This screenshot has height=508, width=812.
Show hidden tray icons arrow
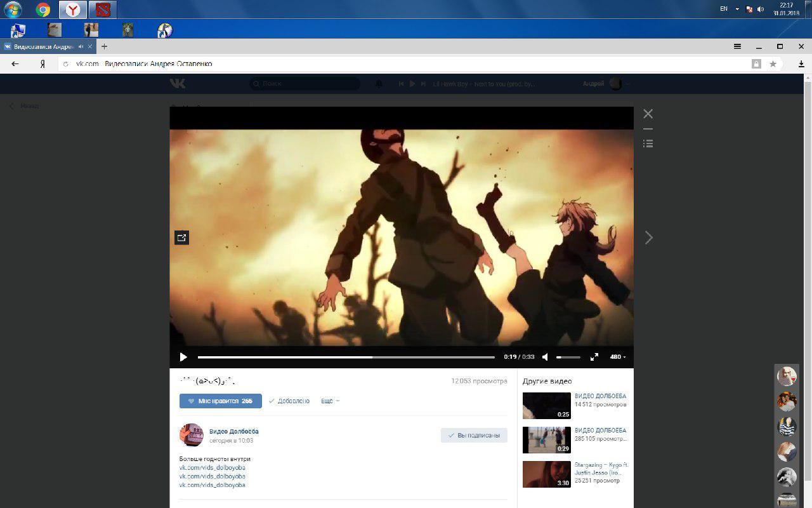pos(737,9)
